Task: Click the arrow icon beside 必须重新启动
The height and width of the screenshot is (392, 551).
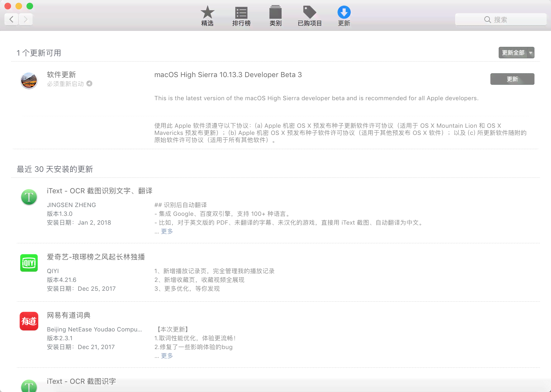Action: pos(89,83)
